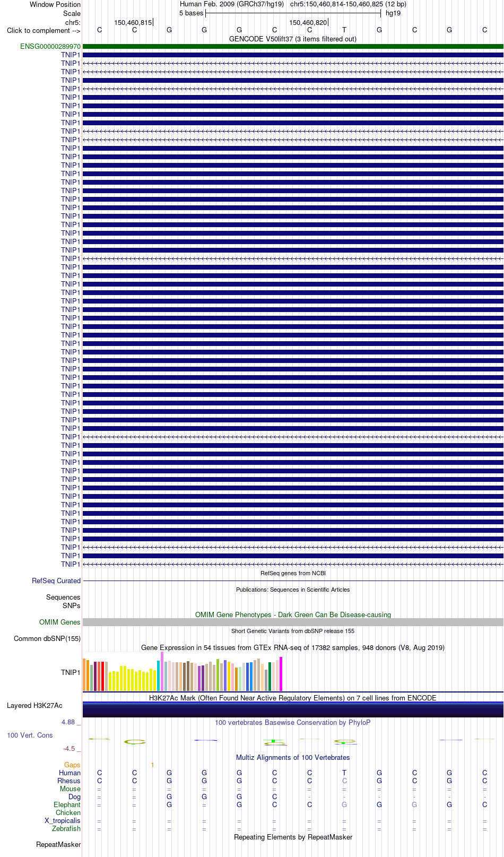Click the Chicken alignment row label
This screenshot has height=857, width=504.
(68, 812)
